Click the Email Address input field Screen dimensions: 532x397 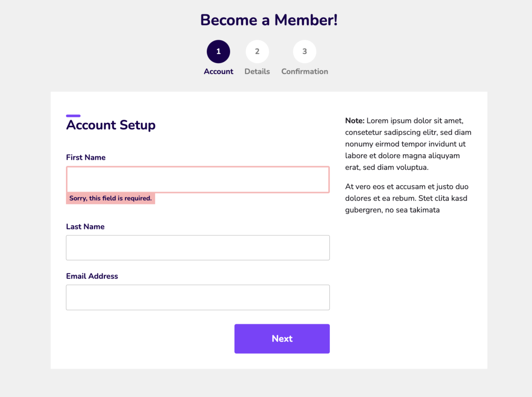(x=198, y=297)
